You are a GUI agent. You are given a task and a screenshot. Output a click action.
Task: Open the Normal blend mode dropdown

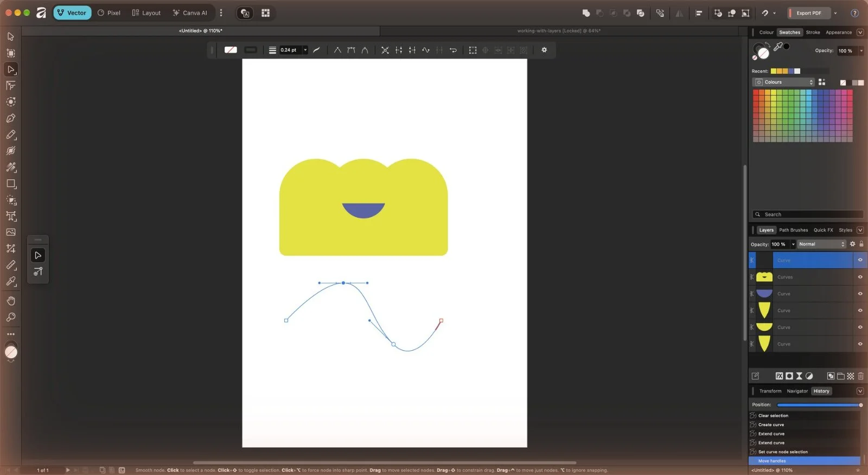pyautogui.click(x=821, y=244)
